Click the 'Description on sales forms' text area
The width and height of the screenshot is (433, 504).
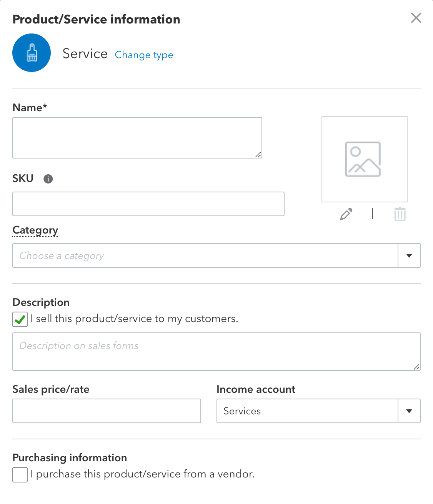coord(216,352)
